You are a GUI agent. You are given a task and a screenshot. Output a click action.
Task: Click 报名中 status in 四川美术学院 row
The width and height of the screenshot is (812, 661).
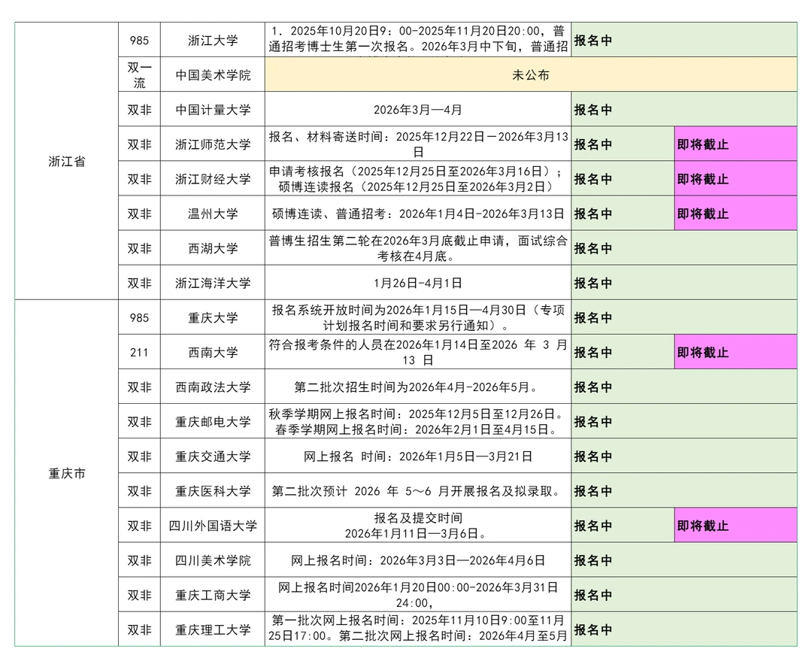tap(684, 560)
